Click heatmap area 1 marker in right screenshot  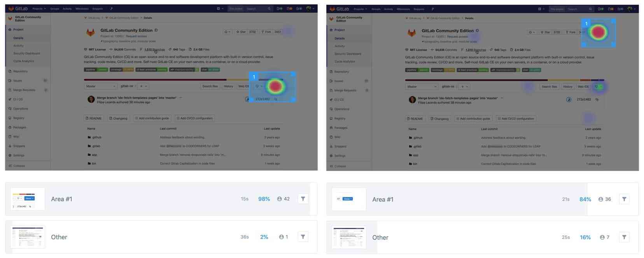(x=586, y=24)
